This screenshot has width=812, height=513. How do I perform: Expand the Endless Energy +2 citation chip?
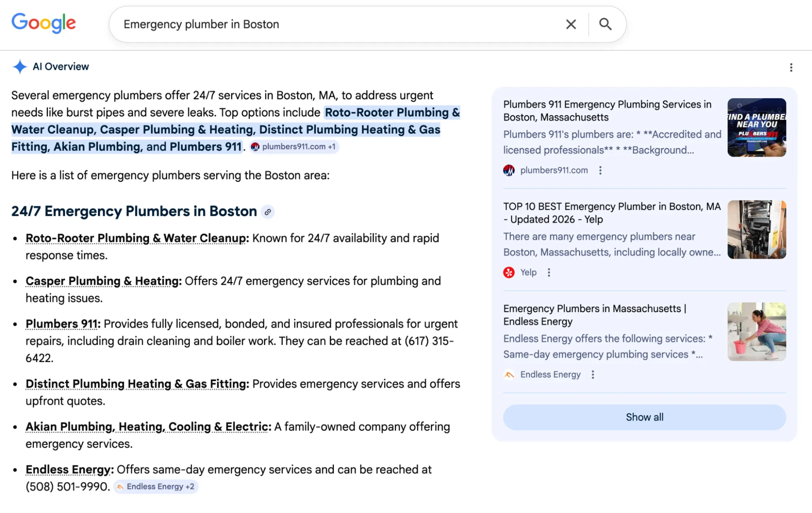pyautogui.click(x=156, y=486)
